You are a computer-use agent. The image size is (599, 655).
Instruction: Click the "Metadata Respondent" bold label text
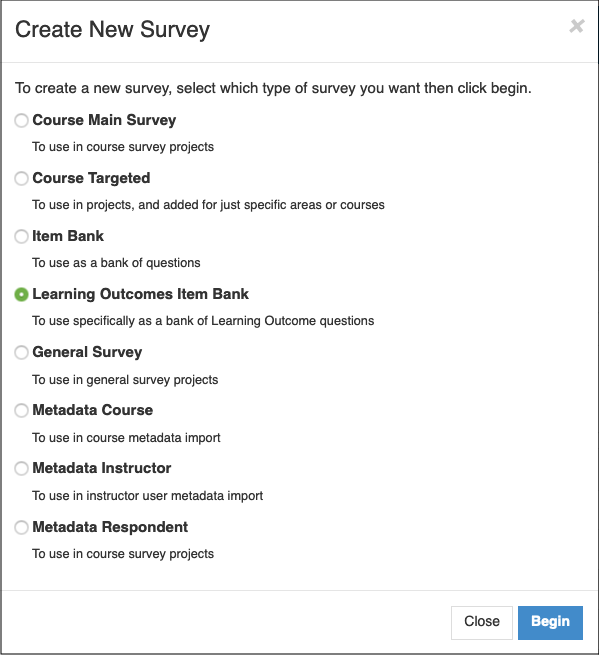point(110,527)
